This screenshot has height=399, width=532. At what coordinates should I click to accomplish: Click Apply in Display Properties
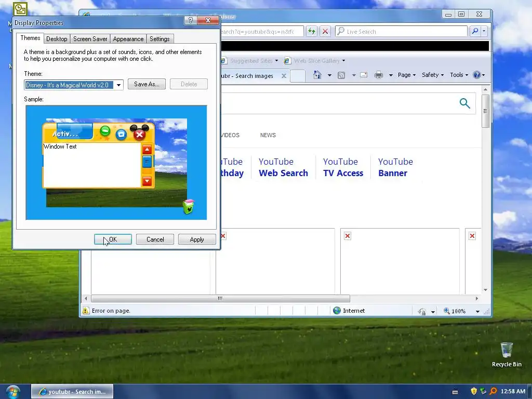pyautogui.click(x=197, y=240)
